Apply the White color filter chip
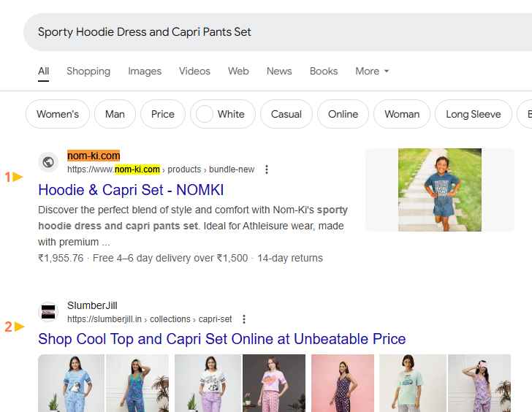 pyautogui.click(x=222, y=114)
